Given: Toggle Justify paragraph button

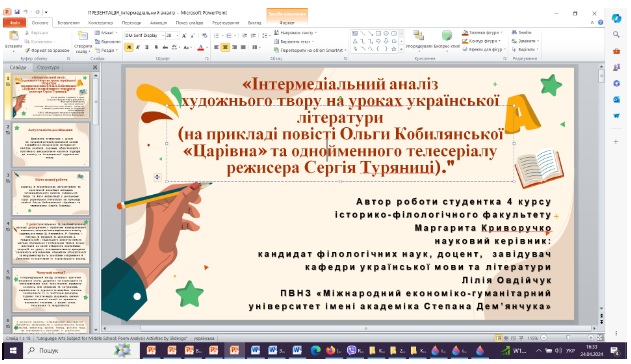Looking at the screenshot, I should point(243,47).
